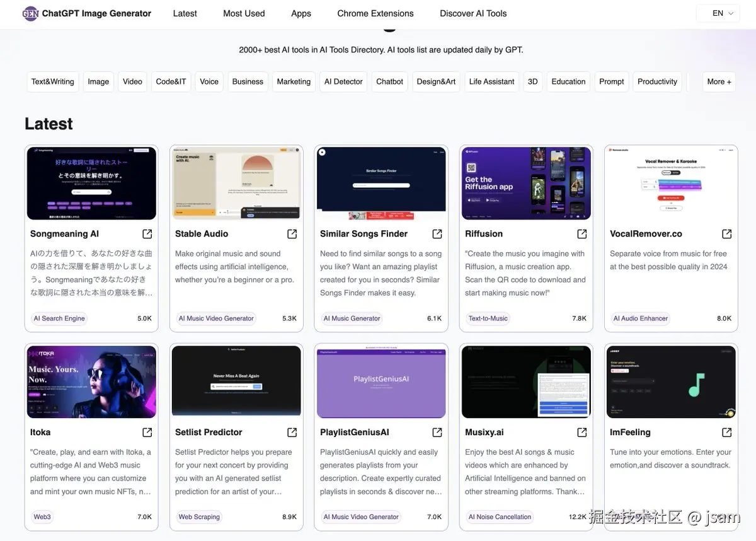The image size is (756, 541).
Task: Open external link icon for Songmeaning AI
Action: [147, 234]
